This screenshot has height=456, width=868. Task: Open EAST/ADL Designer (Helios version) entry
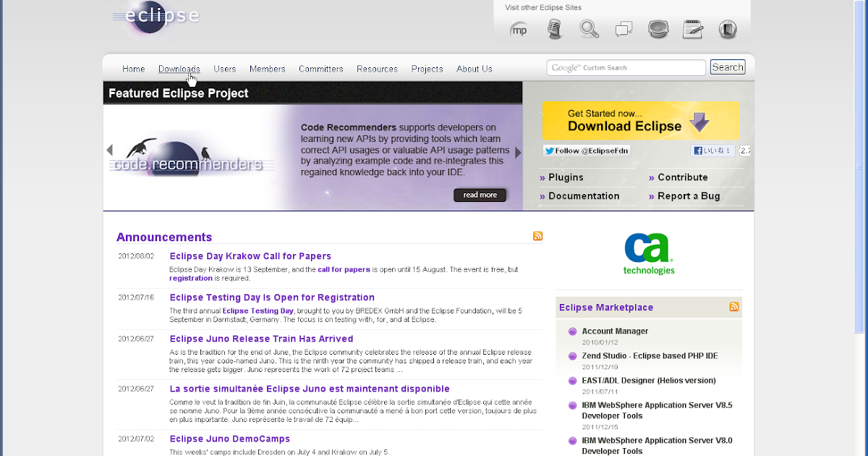[x=649, y=380]
